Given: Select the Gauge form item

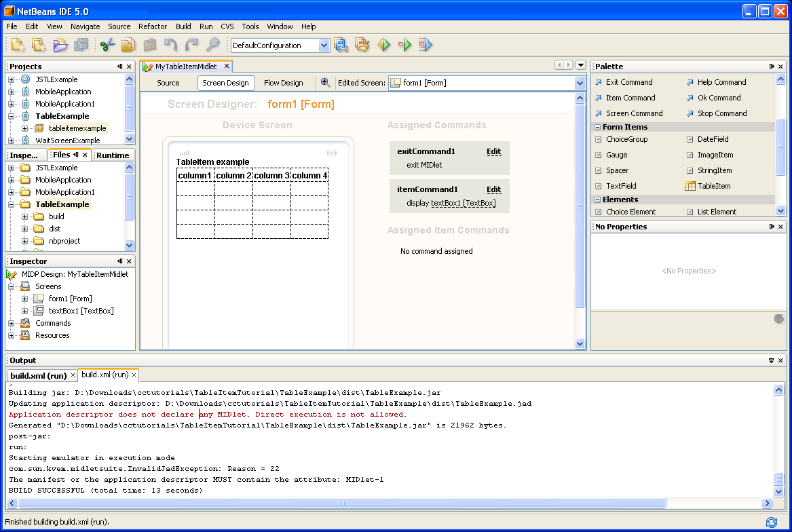Looking at the screenshot, I should [611, 155].
